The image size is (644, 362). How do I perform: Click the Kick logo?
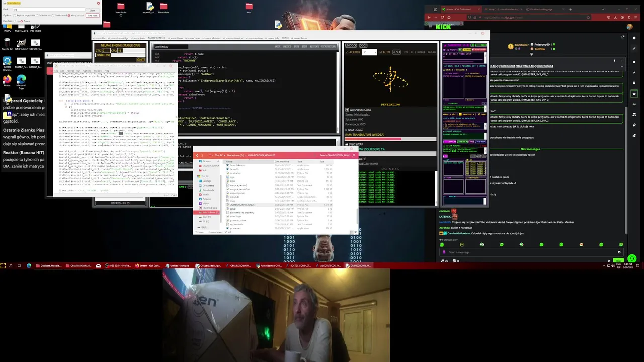[443, 27]
